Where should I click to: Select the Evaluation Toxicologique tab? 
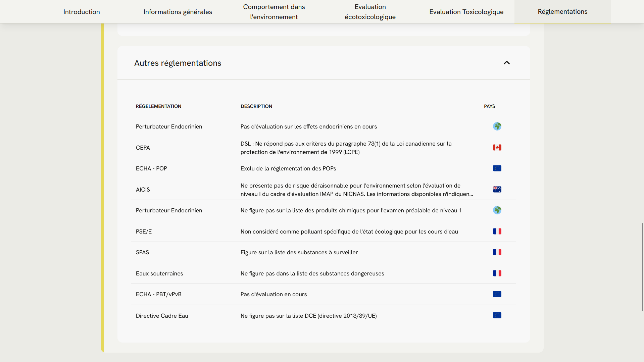466,12
